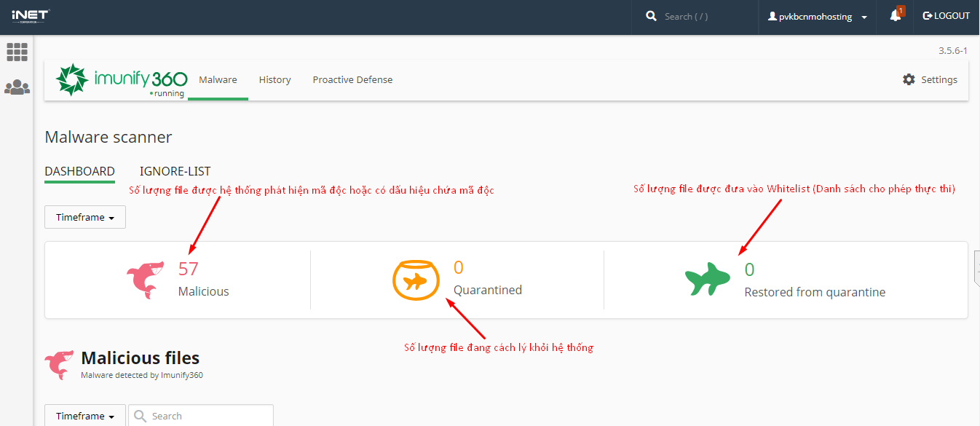980x426 pixels.
Task: Click the Restored from quarantine label
Action: point(815,292)
